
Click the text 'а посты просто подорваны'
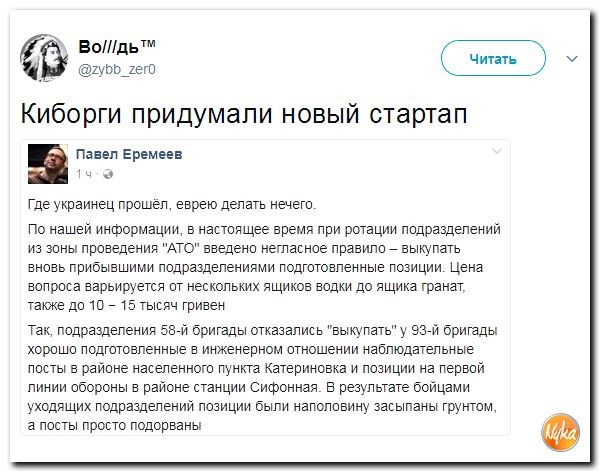(115, 426)
